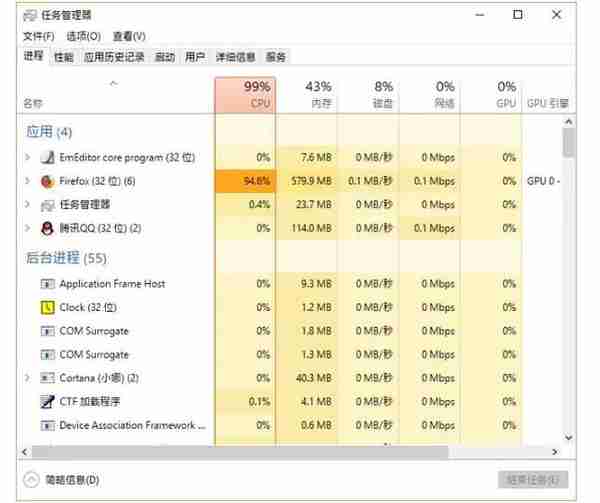Click the EmEditor core program icon

(47, 157)
